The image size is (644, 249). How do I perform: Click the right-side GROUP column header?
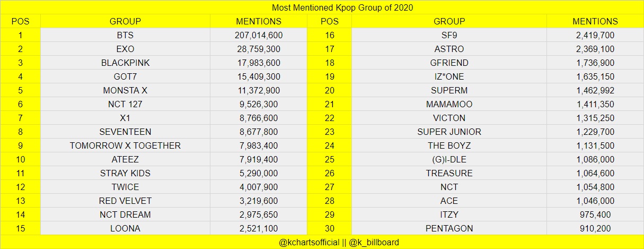(449, 21)
